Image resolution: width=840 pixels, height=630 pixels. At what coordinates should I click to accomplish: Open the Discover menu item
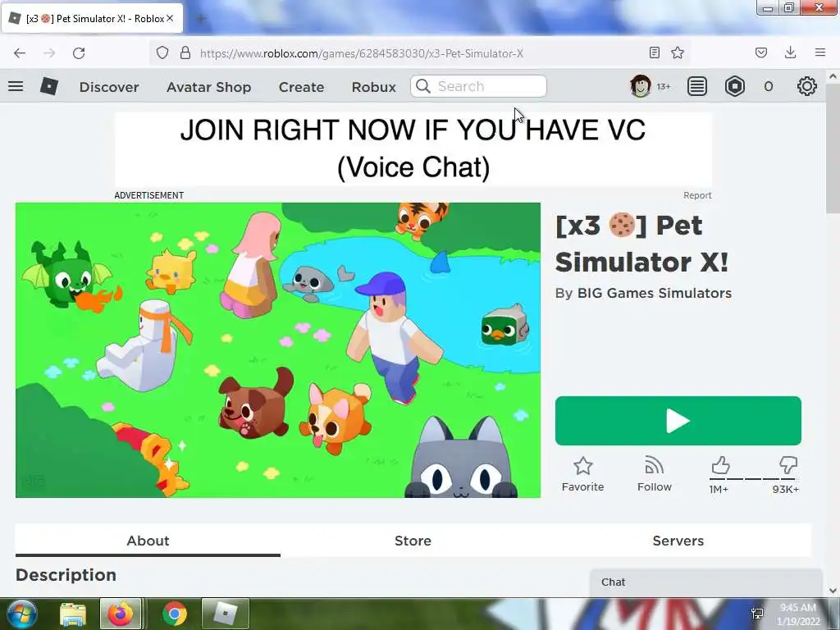click(109, 87)
